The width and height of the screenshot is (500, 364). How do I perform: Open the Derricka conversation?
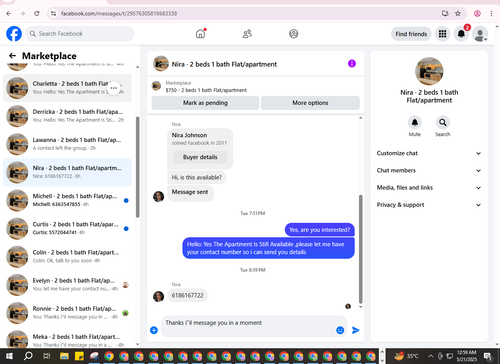67,116
